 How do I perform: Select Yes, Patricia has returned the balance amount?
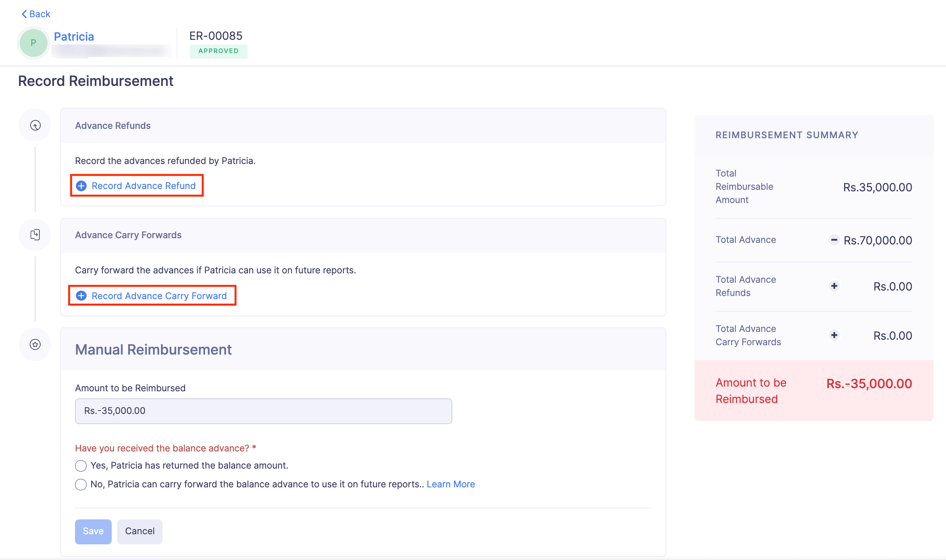point(80,465)
